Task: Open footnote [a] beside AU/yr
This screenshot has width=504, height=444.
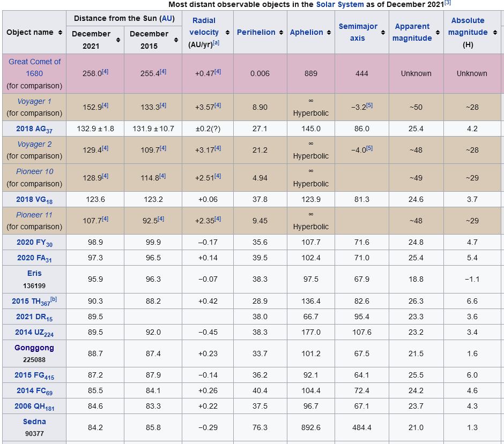Action: 216,42
